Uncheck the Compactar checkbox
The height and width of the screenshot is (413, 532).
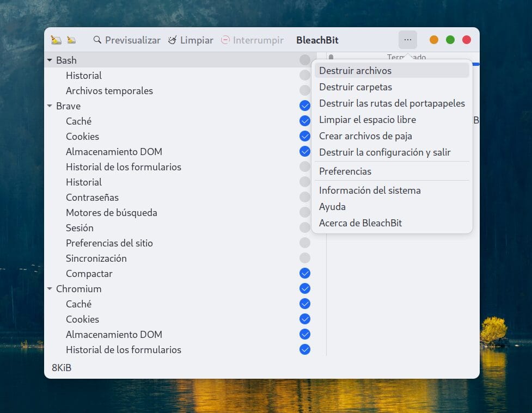(305, 273)
